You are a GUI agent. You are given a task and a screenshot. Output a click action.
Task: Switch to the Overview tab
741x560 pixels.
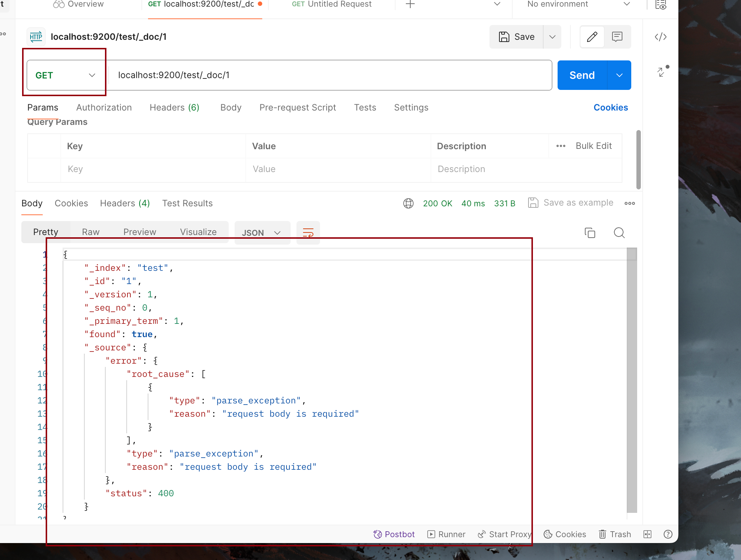(x=78, y=4)
